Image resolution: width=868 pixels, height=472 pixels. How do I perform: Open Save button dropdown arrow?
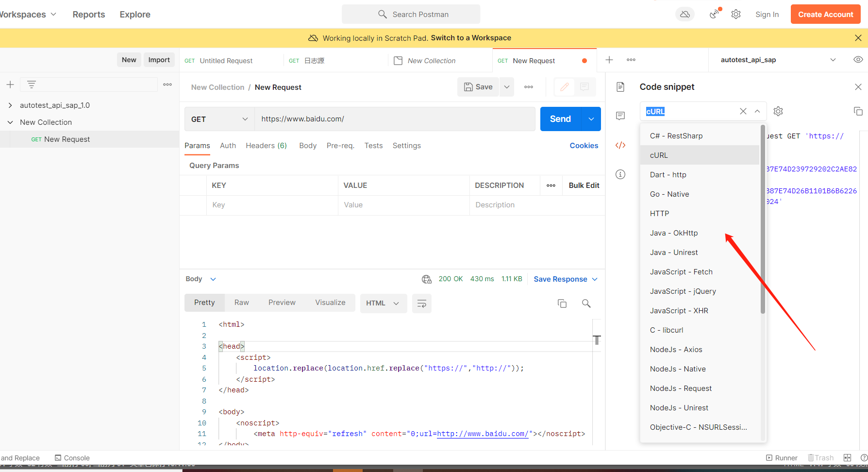click(x=507, y=87)
